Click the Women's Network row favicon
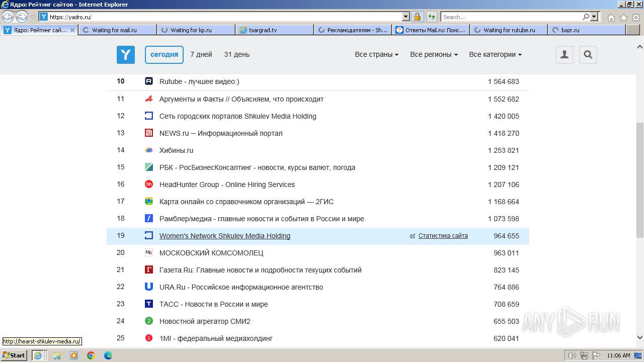 [148, 236]
